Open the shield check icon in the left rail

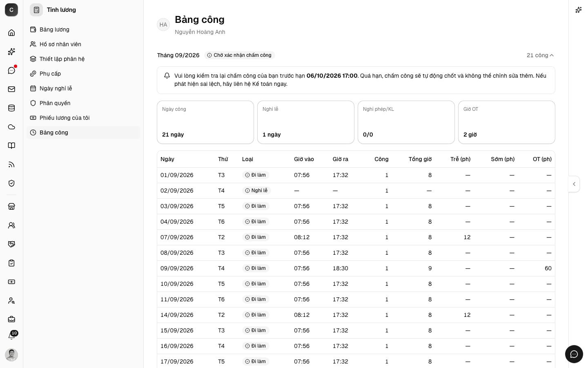pyautogui.click(x=11, y=183)
